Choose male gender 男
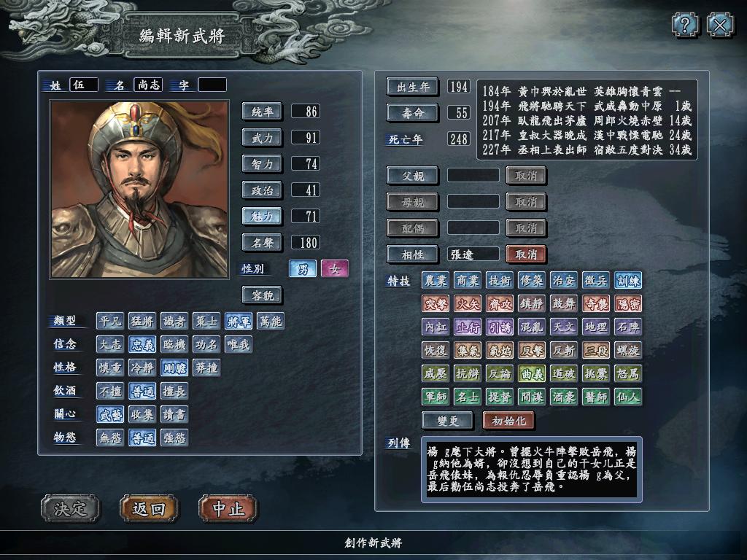 (303, 269)
